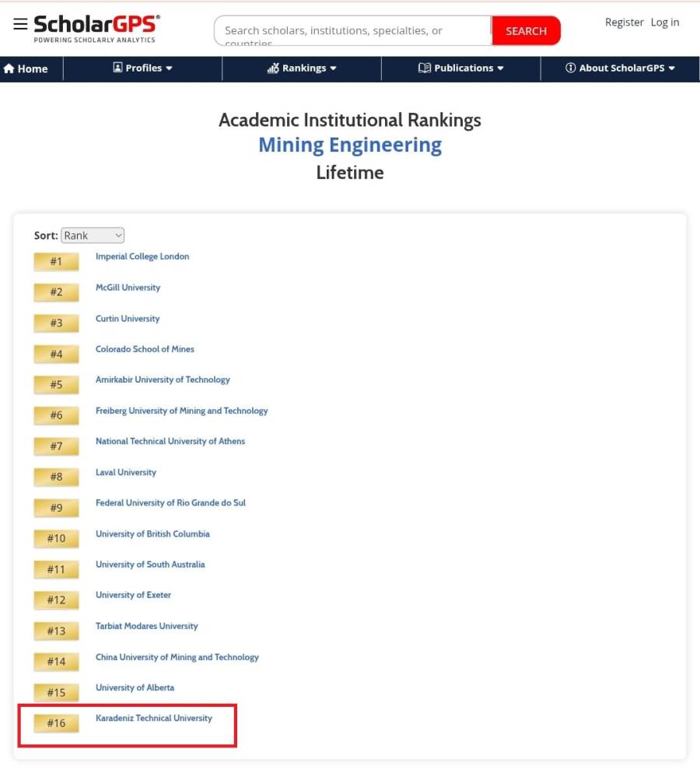Open the Publications menu

tap(461, 68)
